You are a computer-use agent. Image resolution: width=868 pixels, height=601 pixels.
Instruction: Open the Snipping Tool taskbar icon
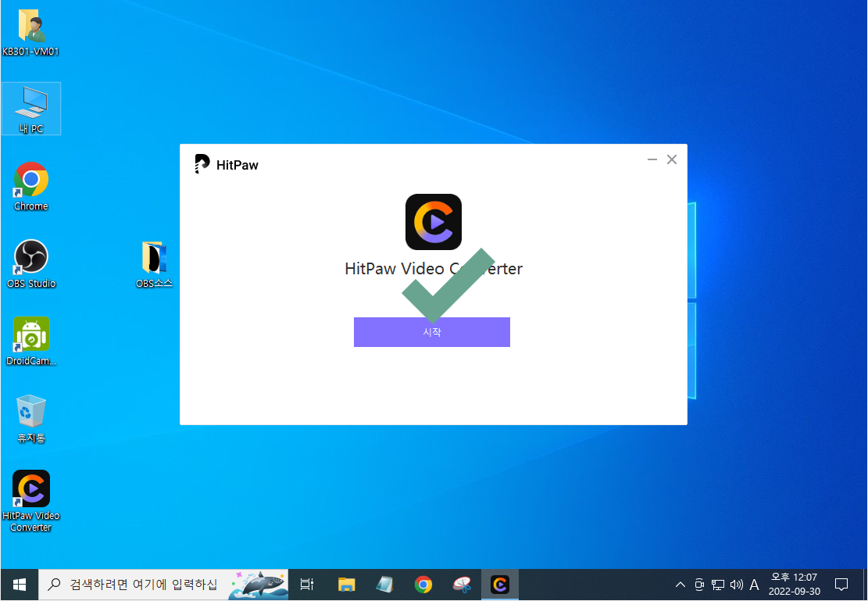click(x=462, y=585)
